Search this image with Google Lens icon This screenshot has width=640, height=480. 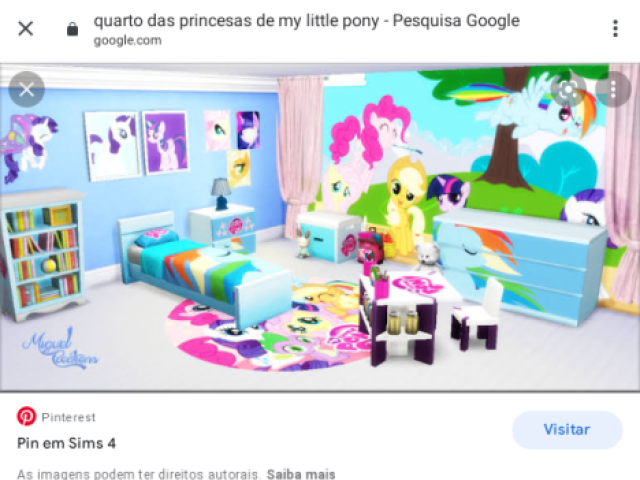(568, 90)
